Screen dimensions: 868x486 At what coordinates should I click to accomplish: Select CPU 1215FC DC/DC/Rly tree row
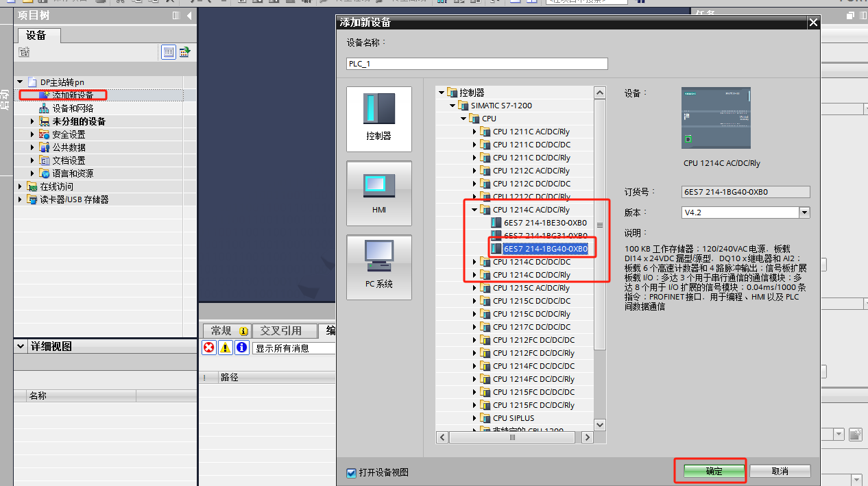(533, 405)
